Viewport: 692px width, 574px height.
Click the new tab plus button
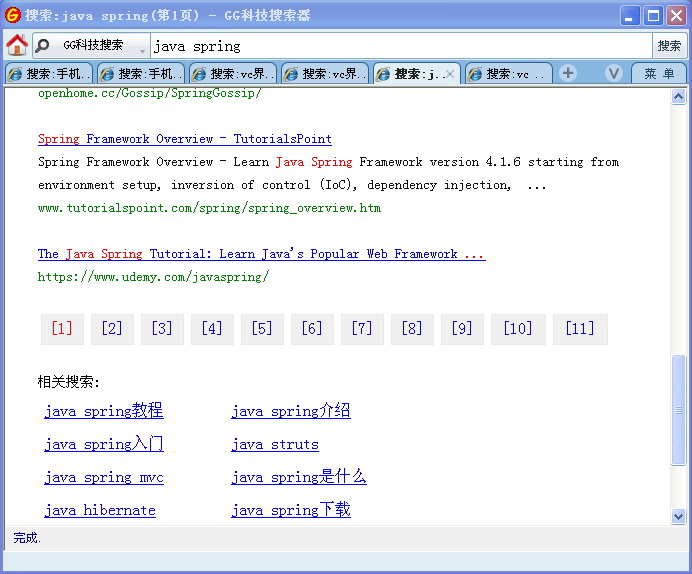[568, 73]
